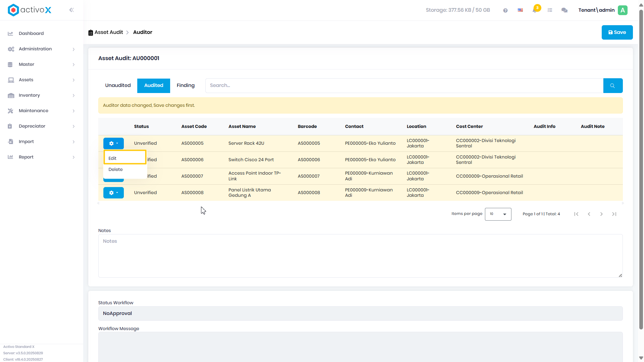The image size is (644, 362).
Task: Go to previous page of table
Action: pyautogui.click(x=589, y=214)
